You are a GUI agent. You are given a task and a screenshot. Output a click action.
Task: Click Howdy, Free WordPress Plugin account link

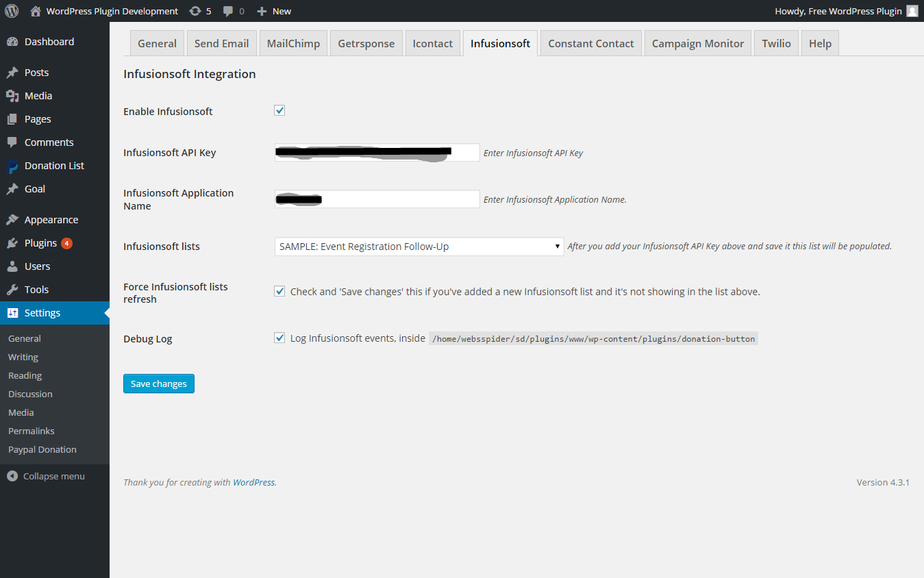click(x=838, y=11)
